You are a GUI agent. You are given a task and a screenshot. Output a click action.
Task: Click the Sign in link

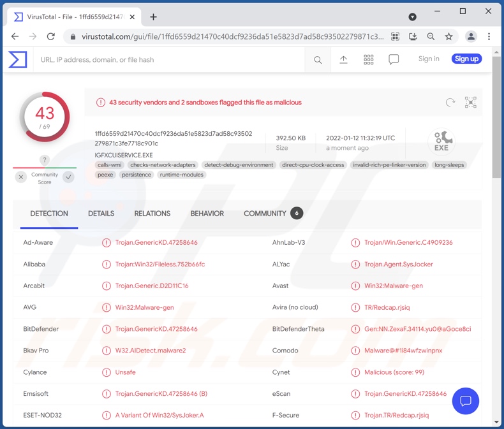point(429,59)
